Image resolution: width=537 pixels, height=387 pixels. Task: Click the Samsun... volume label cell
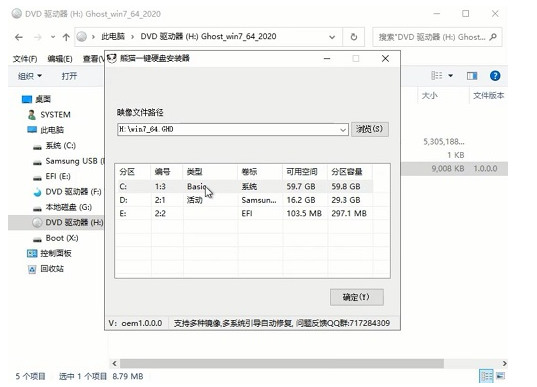coord(259,200)
